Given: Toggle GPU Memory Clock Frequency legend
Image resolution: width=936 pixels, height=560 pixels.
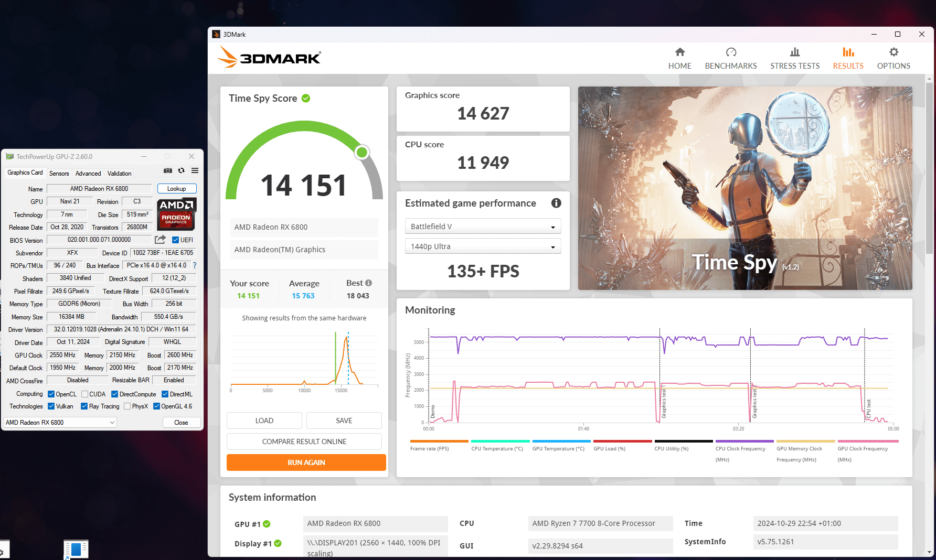Looking at the screenshot, I should pos(805,441).
